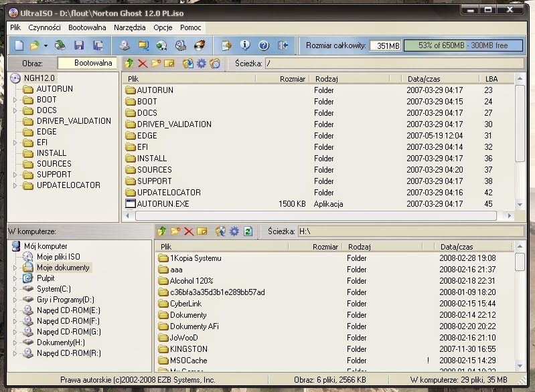
Task: Open an ISO file via the yellow folder icon
Action: point(34,45)
